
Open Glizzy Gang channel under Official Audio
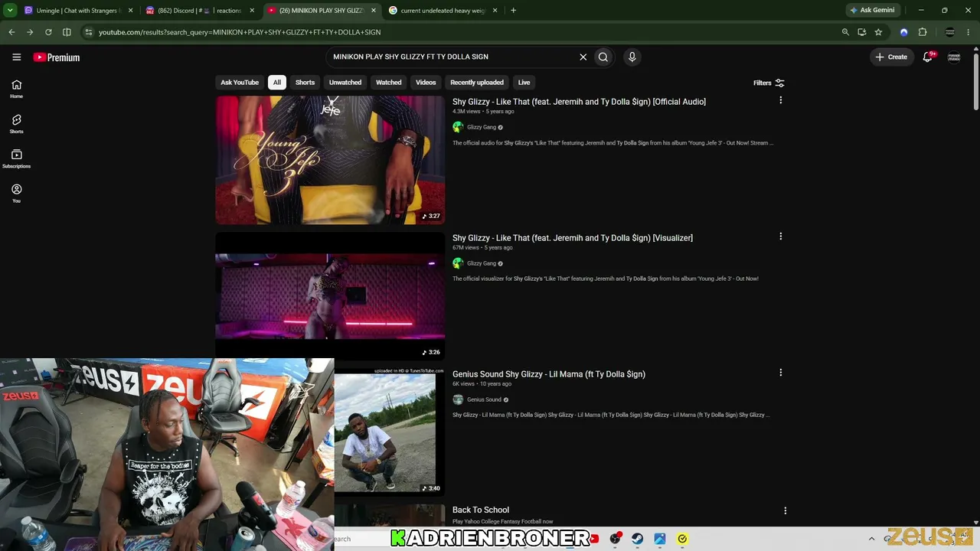pyautogui.click(x=482, y=127)
